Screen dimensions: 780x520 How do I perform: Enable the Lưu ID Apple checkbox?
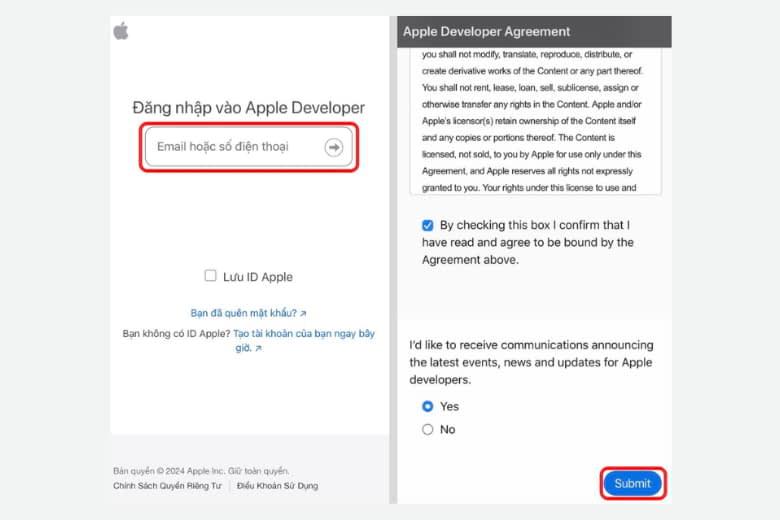click(210, 276)
